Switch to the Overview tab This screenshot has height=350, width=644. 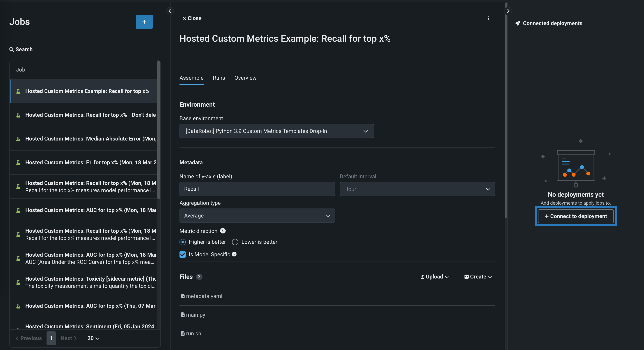245,78
